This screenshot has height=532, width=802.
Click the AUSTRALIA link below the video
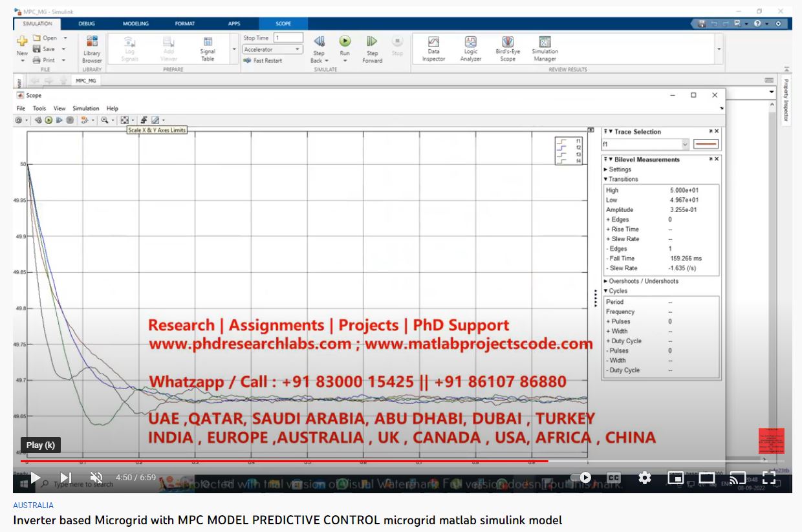click(33, 505)
